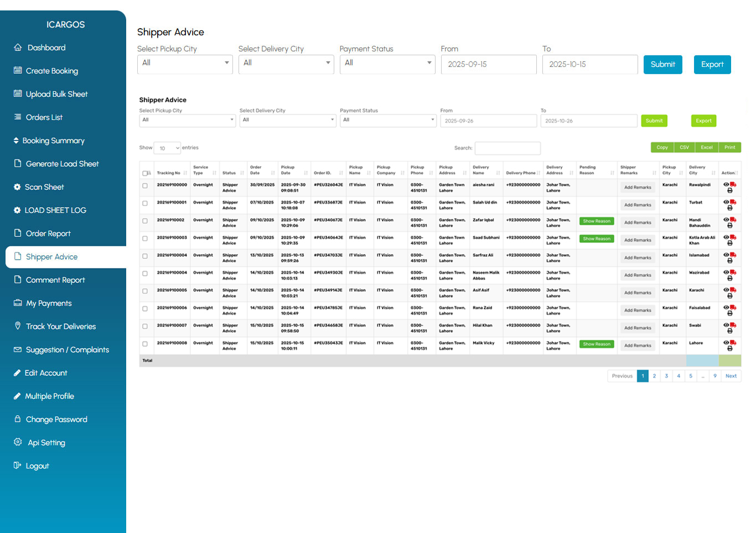756x533 pixels.
Task: Open the top Select Pickup City dropdown
Action: click(184, 64)
